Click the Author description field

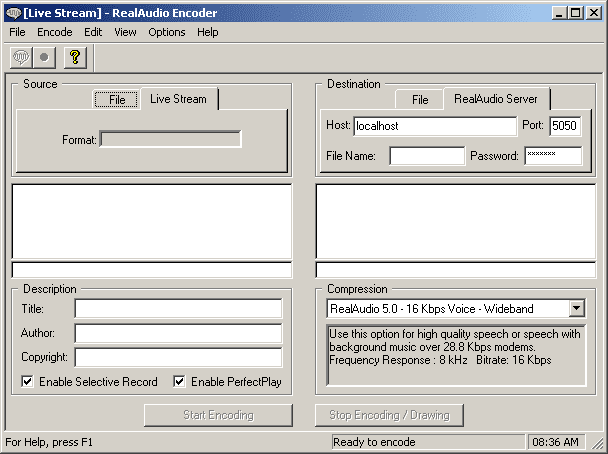coord(178,333)
